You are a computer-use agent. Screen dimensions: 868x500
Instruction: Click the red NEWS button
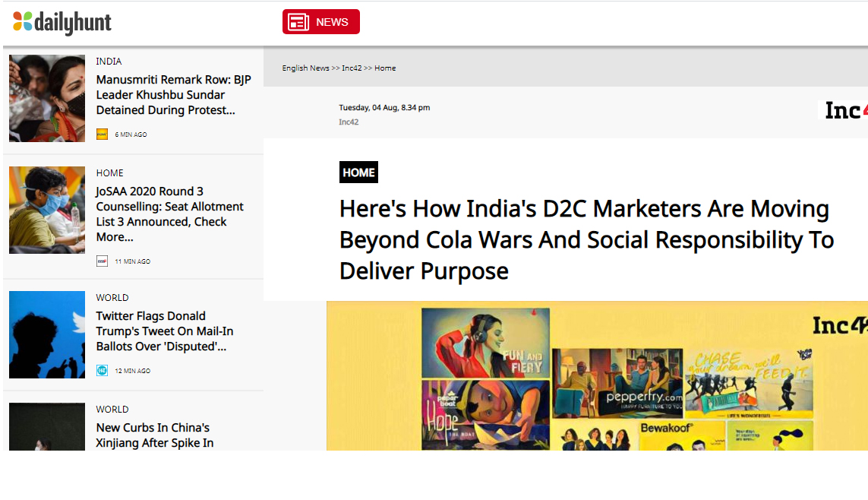(321, 21)
